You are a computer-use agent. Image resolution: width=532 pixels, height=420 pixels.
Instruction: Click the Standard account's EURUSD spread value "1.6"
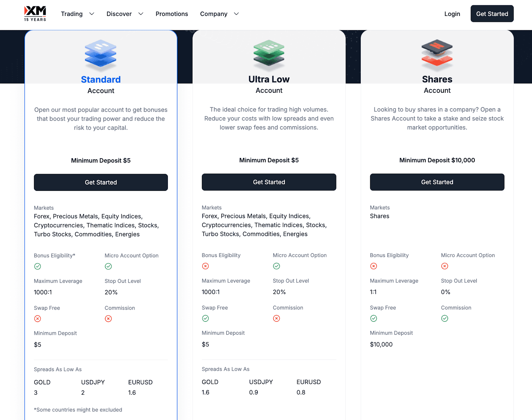pyautogui.click(x=132, y=393)
